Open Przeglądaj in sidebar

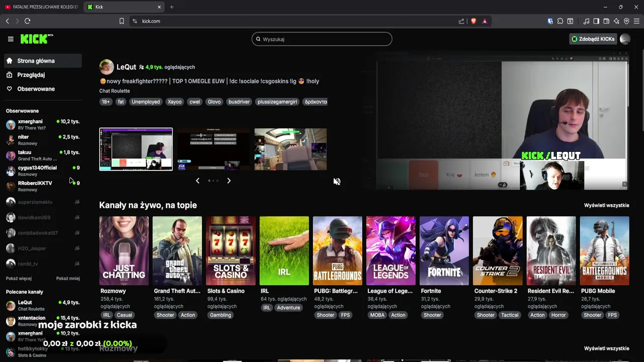43,75
